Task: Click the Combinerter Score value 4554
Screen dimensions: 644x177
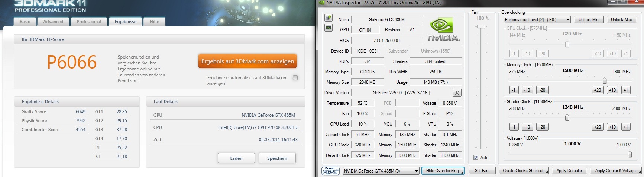Action: 81,130
